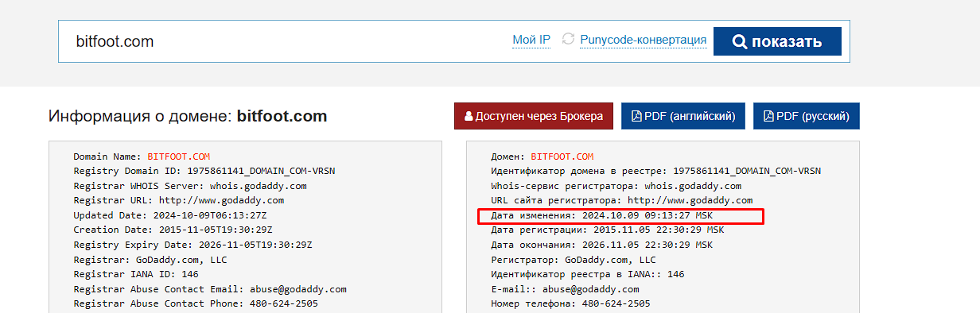Focus the domain search field containing bitfoot.com
This screenshot has height=313, width=980.
click(x=286, y=41)
